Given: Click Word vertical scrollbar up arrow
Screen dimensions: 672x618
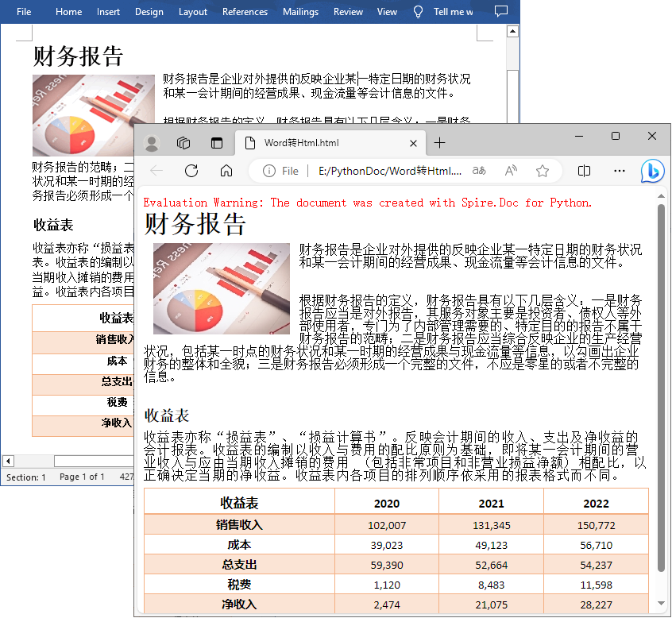Looking at the screenshot, I should [x=512, y=31].
